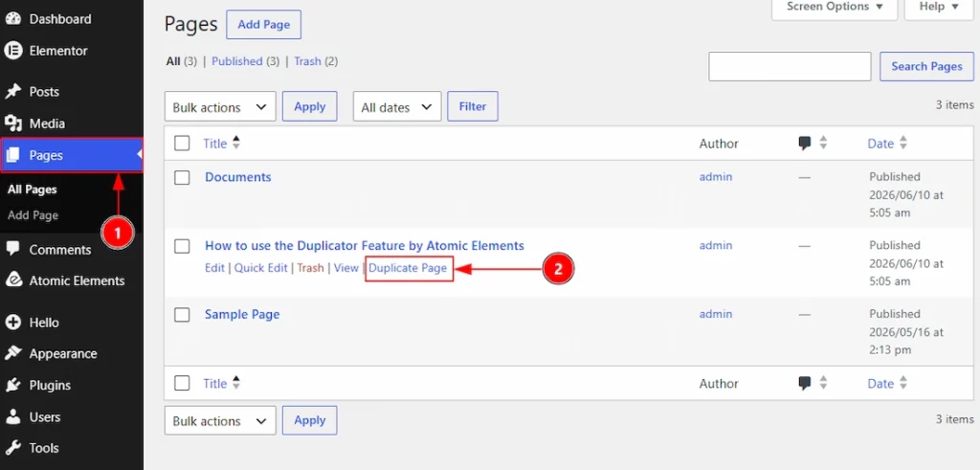Click admin author link in Documents row
Image resolution: width=980 pixels, height=470 pixels.
coord(716,177)
